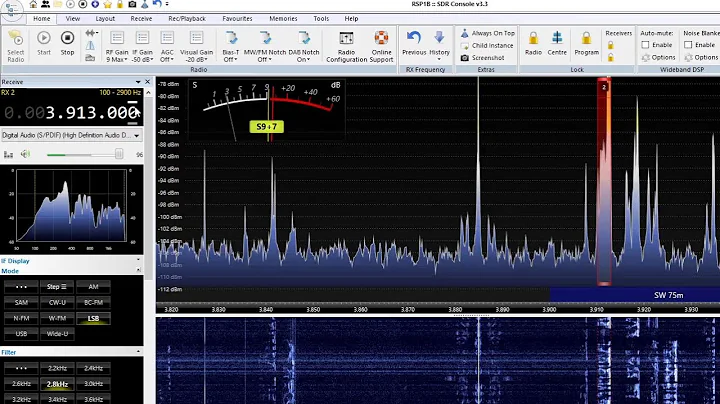Toggle the Radio lock
Screen dimensions: 720x404
(533, 44)
